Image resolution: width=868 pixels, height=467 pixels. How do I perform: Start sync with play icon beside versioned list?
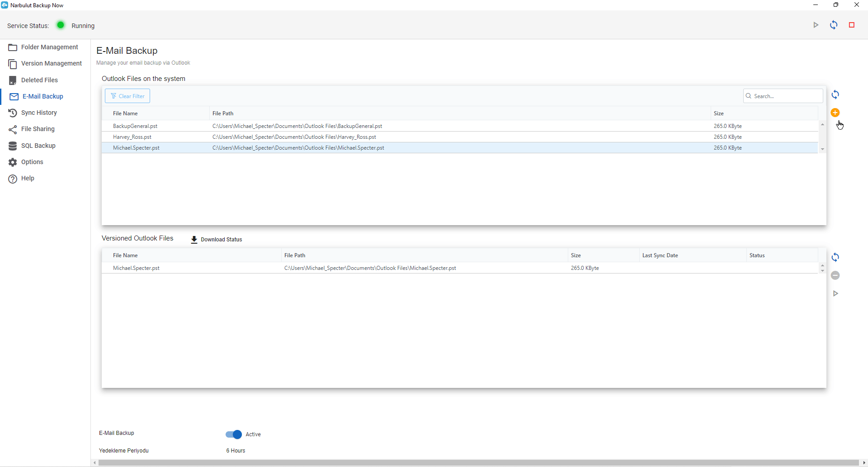click(x=836, y=293)
